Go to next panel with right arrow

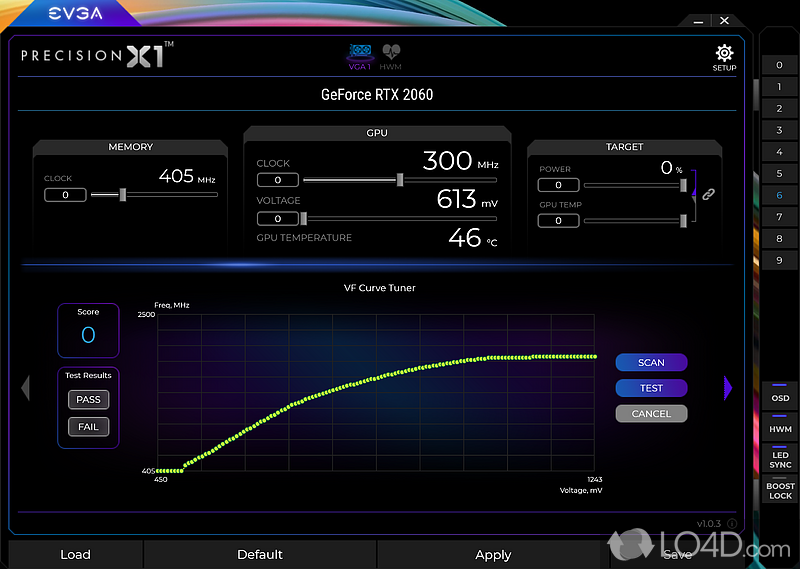728,388
